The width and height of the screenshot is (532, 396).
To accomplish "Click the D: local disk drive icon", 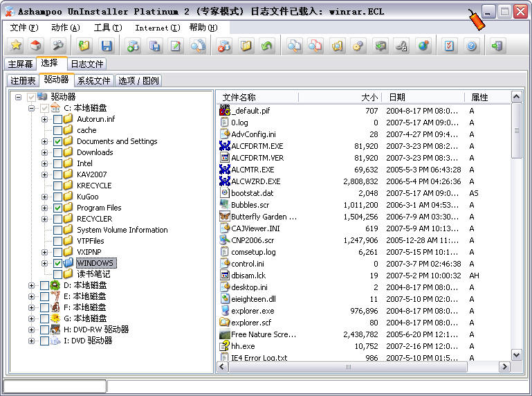I will [x=55, y=285].
